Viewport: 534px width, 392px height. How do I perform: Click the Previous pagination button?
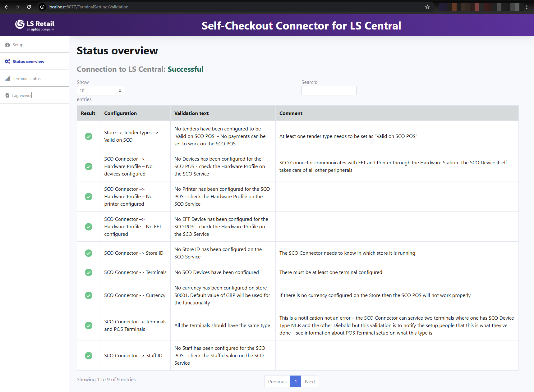click(277, 382)
